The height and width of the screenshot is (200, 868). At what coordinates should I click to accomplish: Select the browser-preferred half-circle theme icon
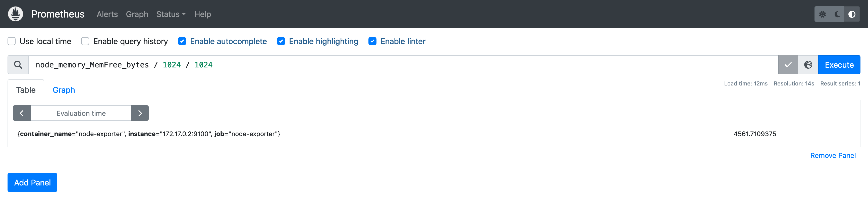click(x=851, y=14)
